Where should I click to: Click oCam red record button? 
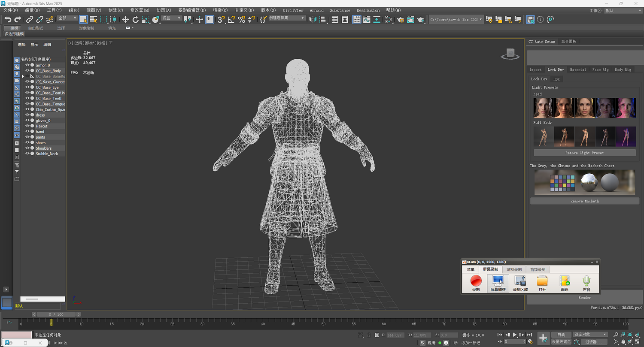point(476,281)
